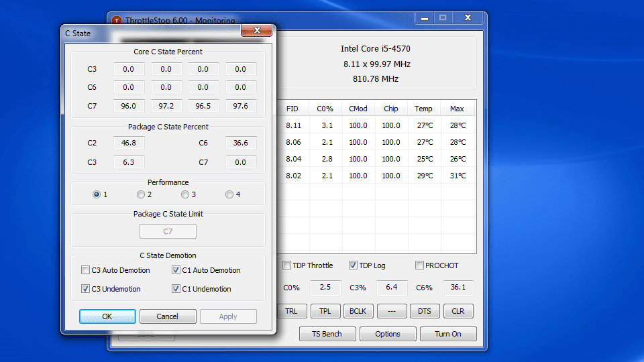
Task: Click the 8.11 x 99.97 MHz text
Action: pos(377,64)
